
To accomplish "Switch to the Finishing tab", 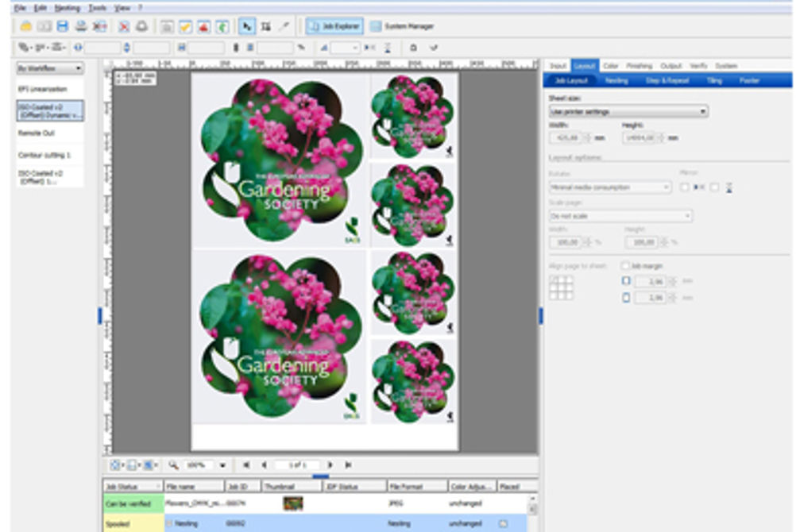I will tap(640, 65).
